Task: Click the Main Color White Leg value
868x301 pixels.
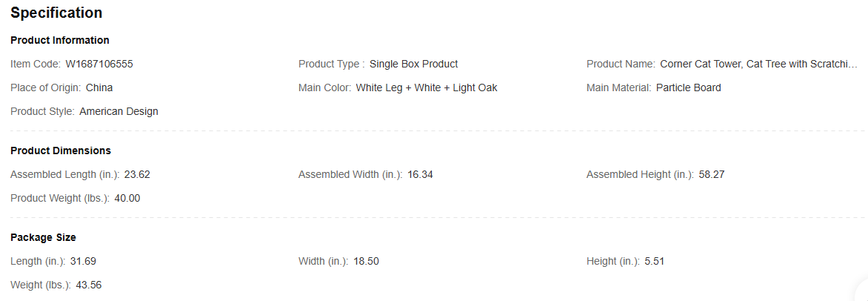Action: [427, 87]
